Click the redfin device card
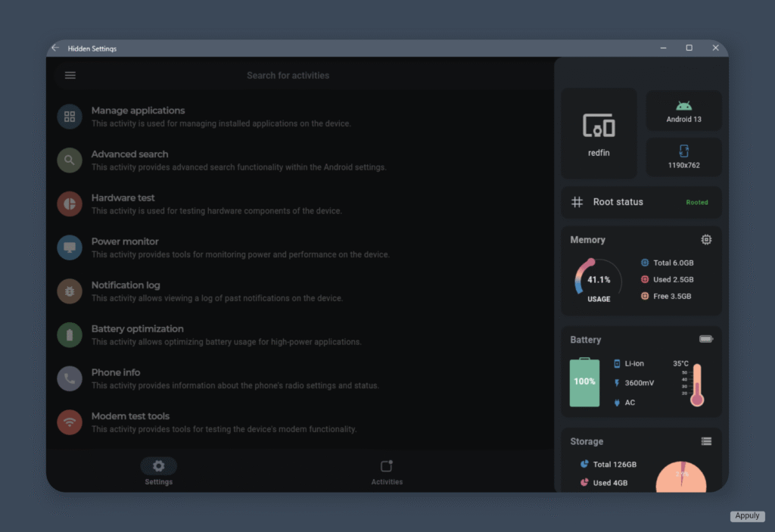The width and height of the screenshot is (775, 532). [x=599, y=133]
